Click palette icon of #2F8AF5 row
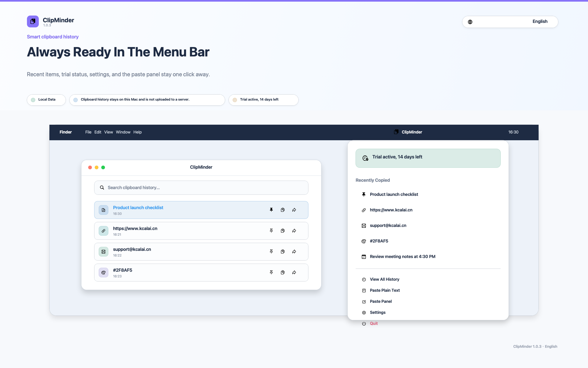 pyautogui.click(x=104, y=272)
